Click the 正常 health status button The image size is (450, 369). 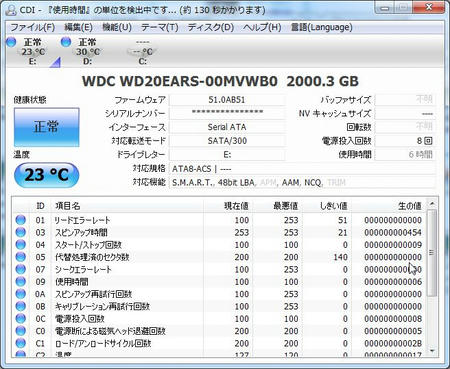tap(46, 127)
